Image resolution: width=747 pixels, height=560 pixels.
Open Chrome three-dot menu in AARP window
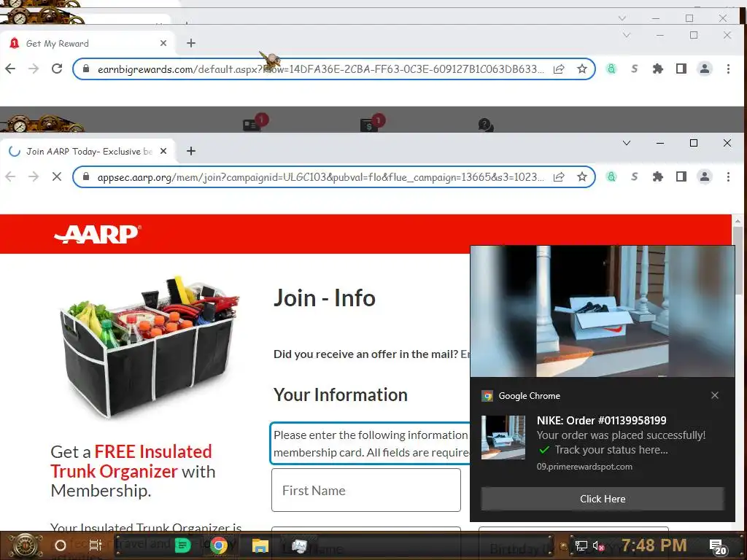[x=728, y=176]
